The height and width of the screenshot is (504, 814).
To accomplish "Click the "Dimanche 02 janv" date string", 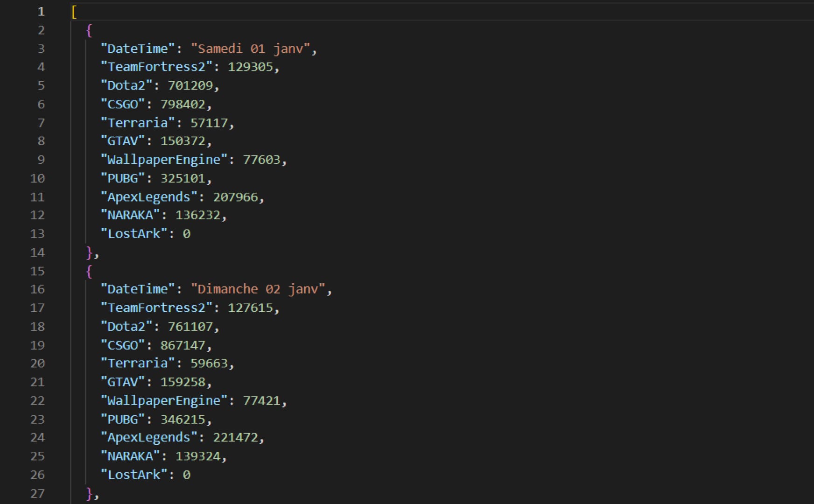I will (x=258, y=289).
